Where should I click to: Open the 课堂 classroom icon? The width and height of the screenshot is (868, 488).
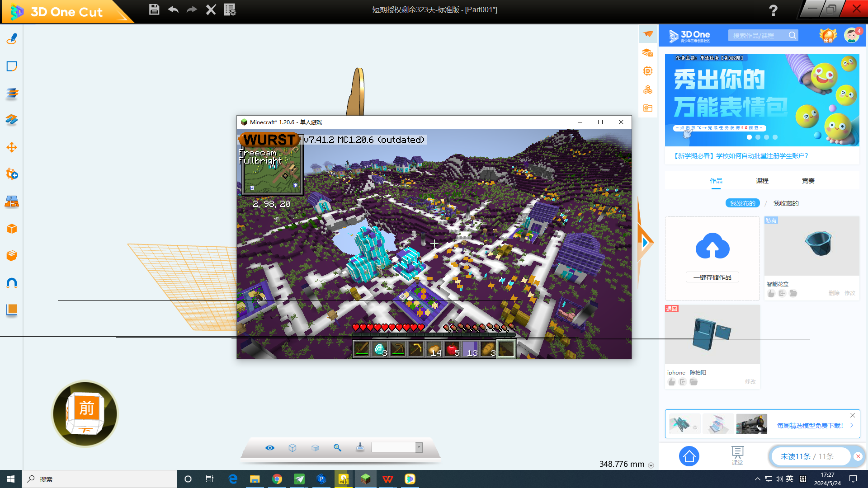[737, 455]
